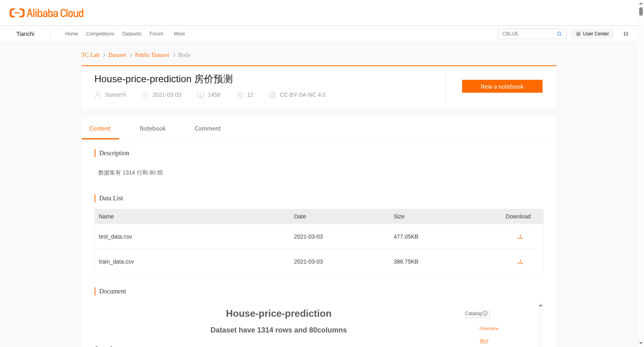This screenshot has height=347, width=644.
Task: Open the User Center button
Action: [x=592, y=34]
